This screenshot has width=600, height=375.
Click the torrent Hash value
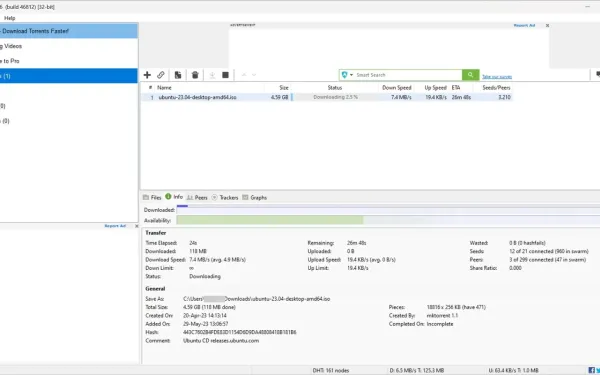click(240, 332)
